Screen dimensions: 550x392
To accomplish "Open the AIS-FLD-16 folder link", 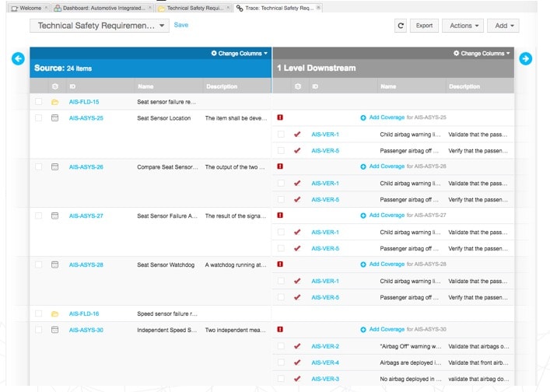I will point(84,313).
